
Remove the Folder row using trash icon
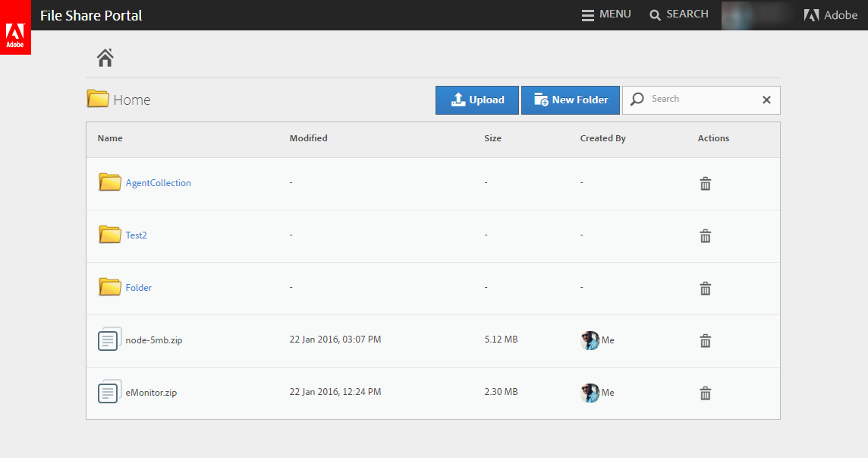705,289
